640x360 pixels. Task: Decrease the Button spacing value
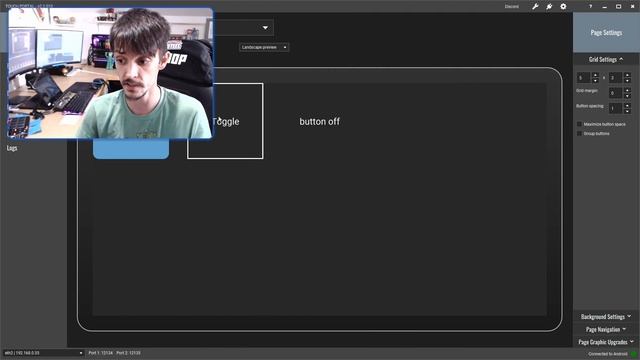[627, 111]
